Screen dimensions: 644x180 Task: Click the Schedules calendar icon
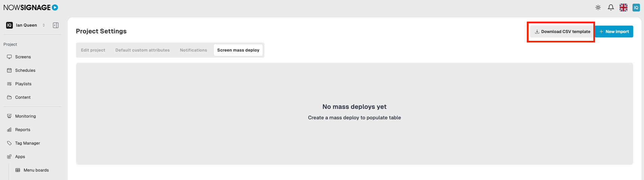tap(9, 70)
